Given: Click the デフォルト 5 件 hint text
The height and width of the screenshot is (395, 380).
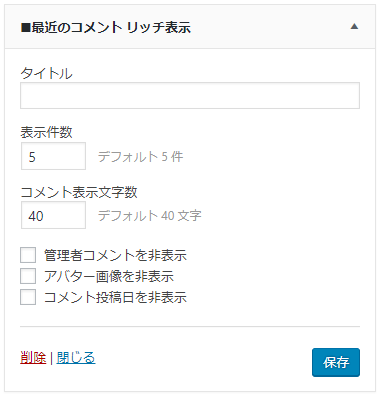Looking at the screenshot, I should pyautogui.click(x=140, y=156).
